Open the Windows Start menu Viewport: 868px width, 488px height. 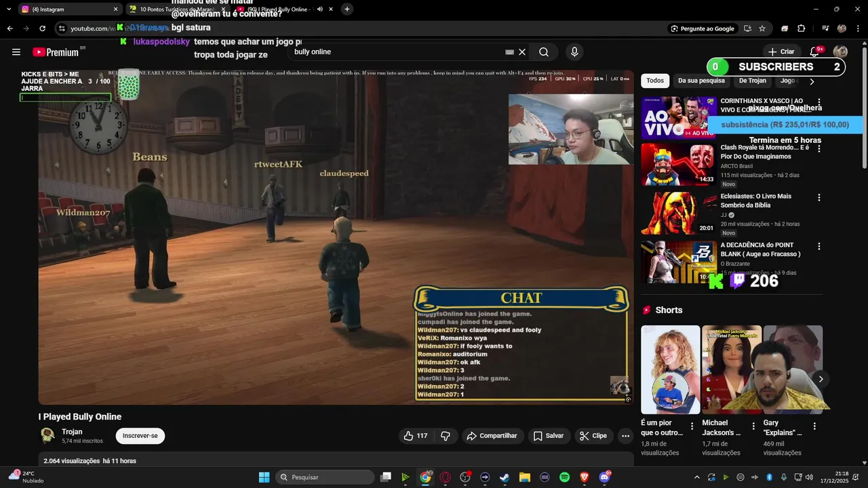click(x=264, y=477)
